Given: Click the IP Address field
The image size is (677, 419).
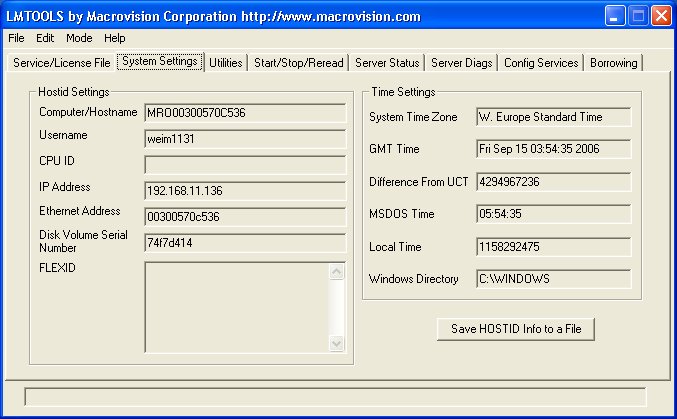Looking at the screenshot, I should coord(245,191).
